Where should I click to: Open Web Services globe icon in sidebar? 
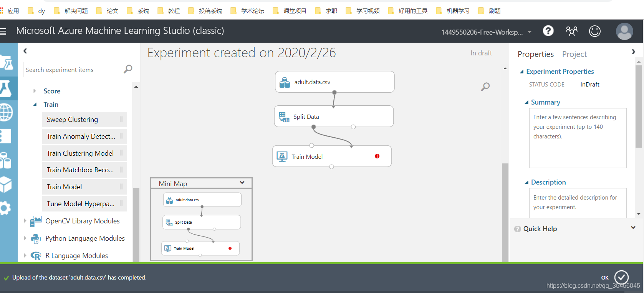[x=6, y=113]
